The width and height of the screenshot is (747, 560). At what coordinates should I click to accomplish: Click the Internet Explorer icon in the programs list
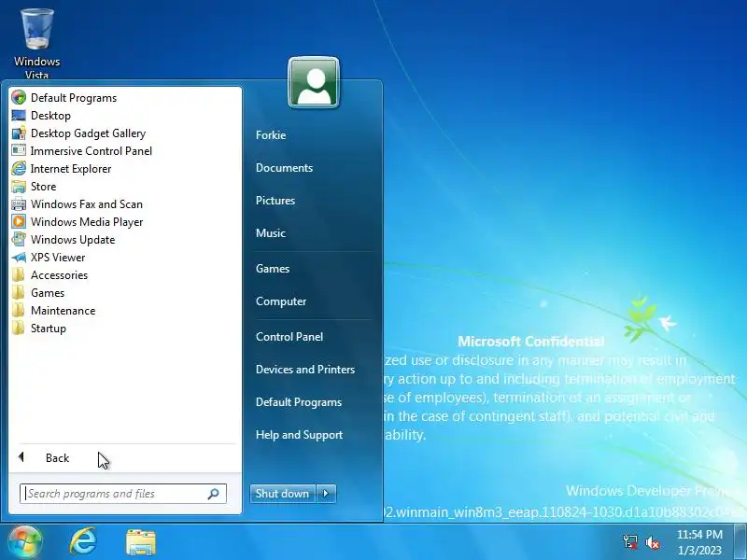point(19,169)
